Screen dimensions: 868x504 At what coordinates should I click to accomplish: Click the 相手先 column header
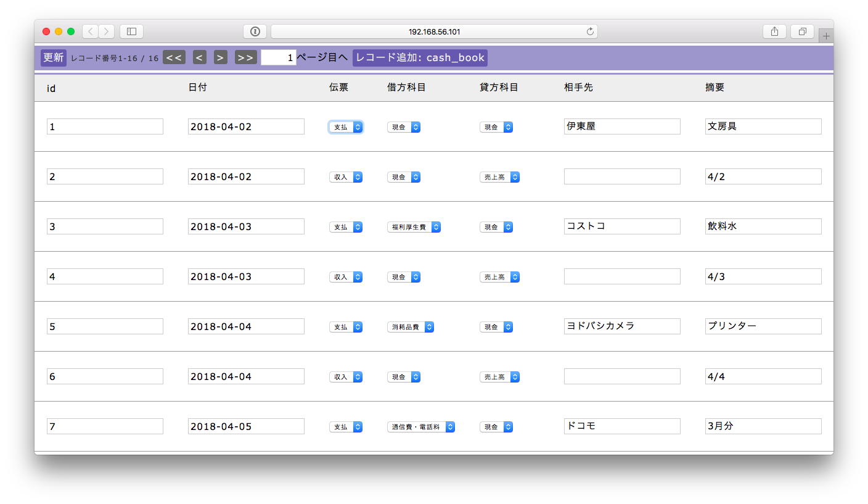tap(578, 88)
